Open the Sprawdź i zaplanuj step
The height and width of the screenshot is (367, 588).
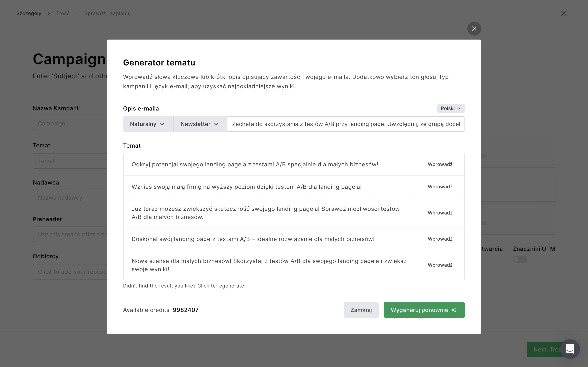pos(107,14)
